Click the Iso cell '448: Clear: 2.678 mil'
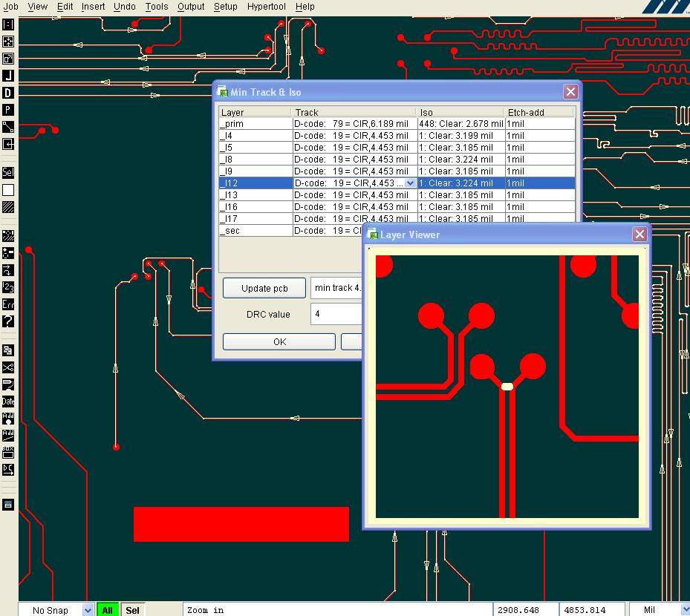The height and width of the screenshot is (616, 690). point(460,123)
